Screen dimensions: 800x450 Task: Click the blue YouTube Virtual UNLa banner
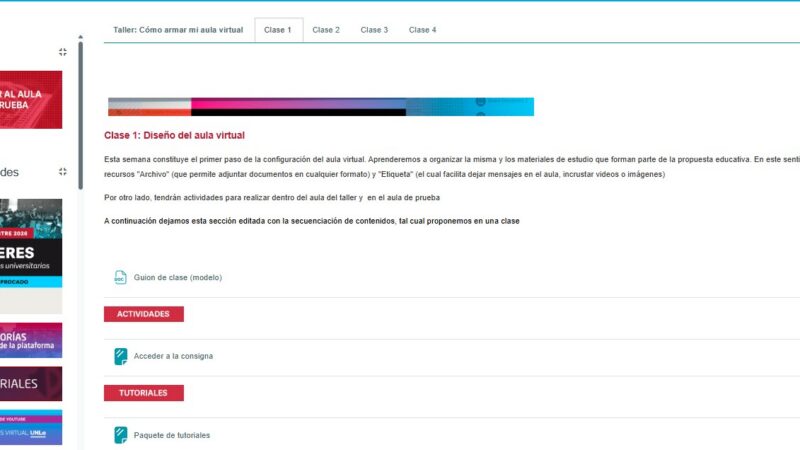[30, 428]
